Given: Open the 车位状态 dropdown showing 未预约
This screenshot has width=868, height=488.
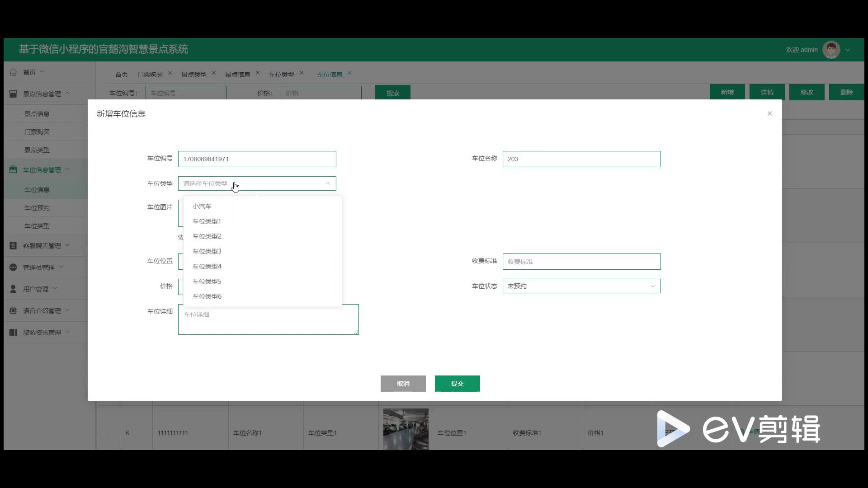Looking at the screenshot, I should pos(581,286).
